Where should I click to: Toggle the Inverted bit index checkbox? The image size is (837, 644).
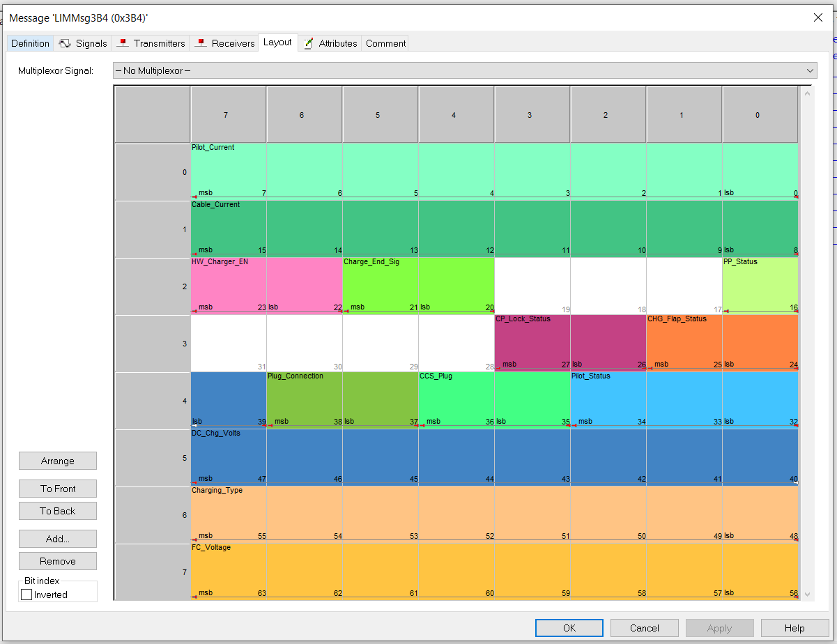26,595
